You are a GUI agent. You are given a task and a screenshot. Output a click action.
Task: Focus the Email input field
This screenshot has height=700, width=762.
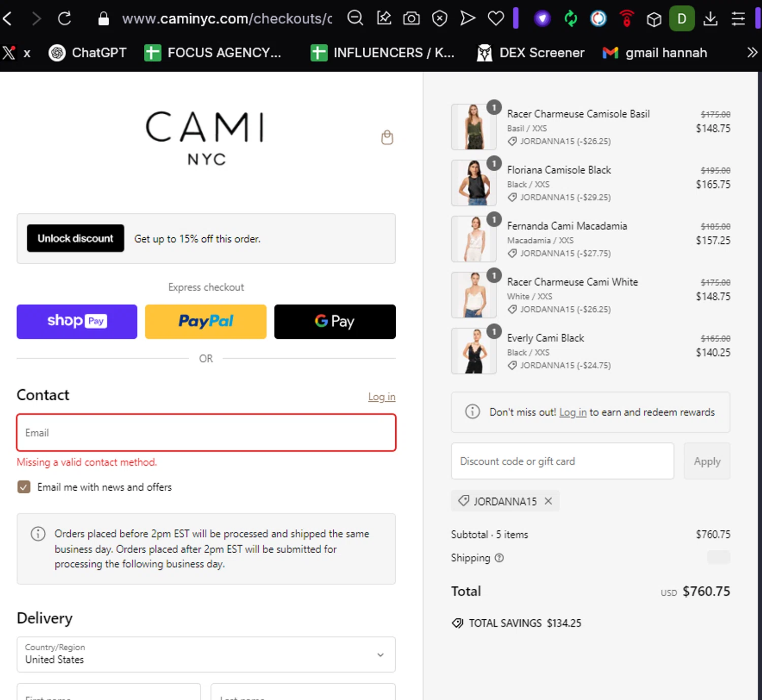pyautogui.click(x=206, y=433)
